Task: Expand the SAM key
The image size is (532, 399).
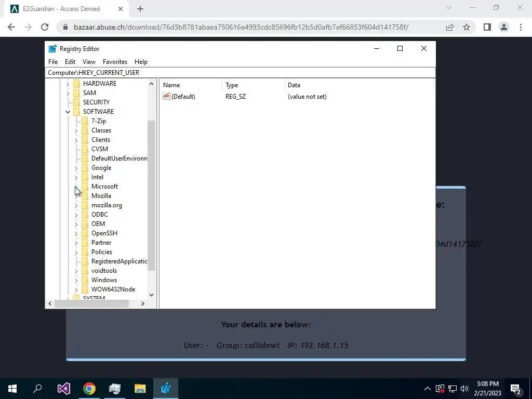Action: (x=68, y=93)
